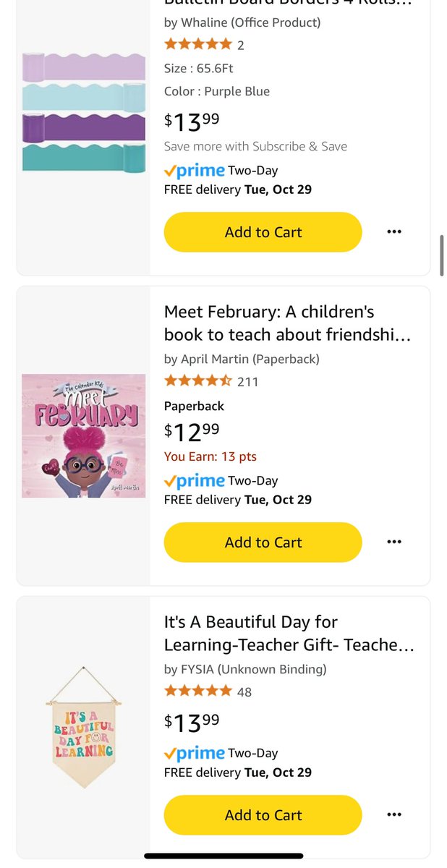Tap Prime logo on bulletin borders listing
Viewport: 447px width, 868px height.
[x=195, y=171]
